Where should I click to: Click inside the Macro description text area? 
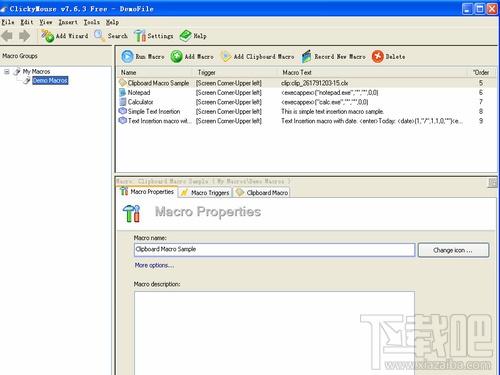[x=274, y=333]
